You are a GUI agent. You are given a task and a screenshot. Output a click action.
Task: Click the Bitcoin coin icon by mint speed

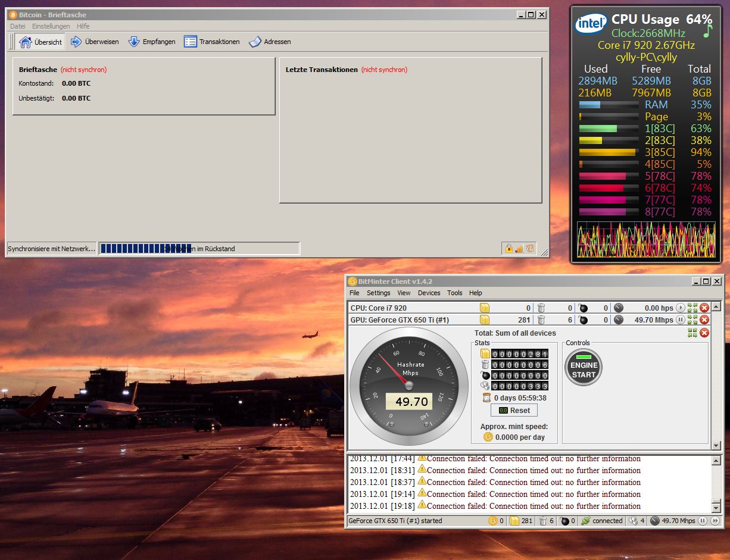coord(488,437)
